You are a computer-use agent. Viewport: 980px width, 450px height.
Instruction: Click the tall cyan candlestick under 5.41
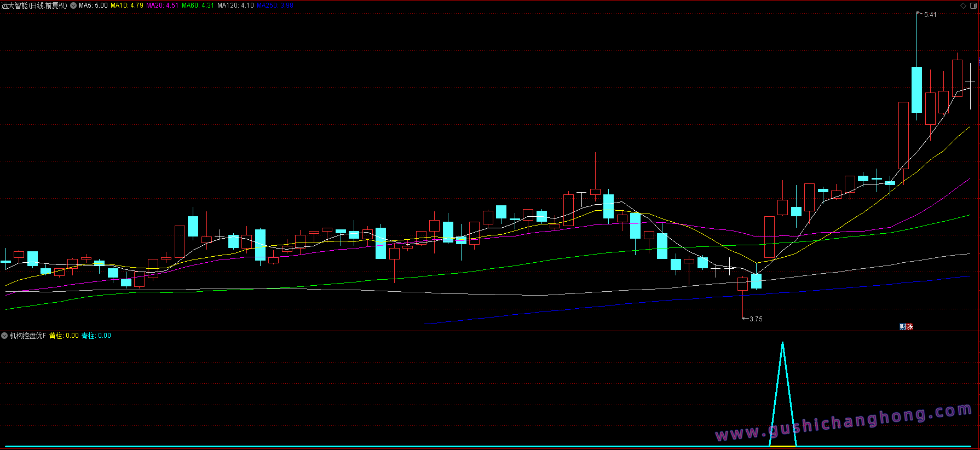coord(916,90)
